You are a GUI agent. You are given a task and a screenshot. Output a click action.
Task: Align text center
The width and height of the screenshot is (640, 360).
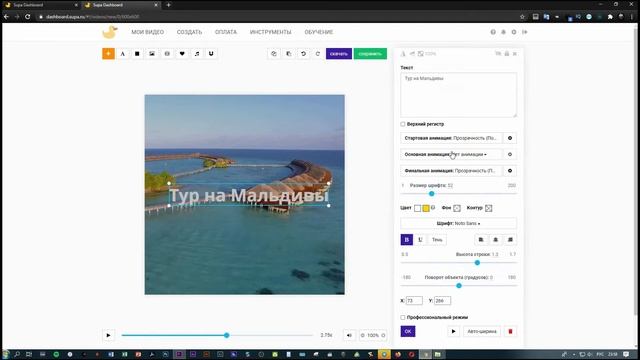pos(496,240)
